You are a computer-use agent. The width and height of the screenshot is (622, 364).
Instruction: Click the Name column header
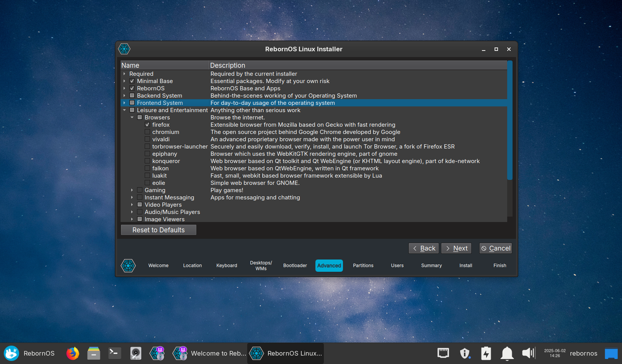[165, 66]
